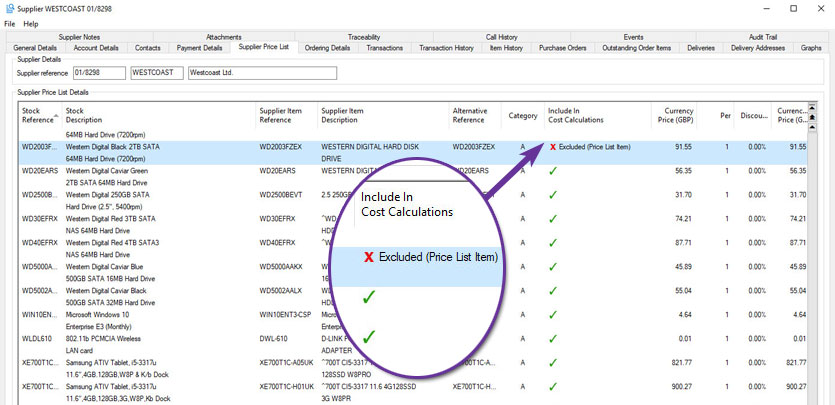Click the scroll-to-top arrow button of the price list
The width and height of the screenshot is (835, 405).
pyautogui.click(x=812, y=108)
